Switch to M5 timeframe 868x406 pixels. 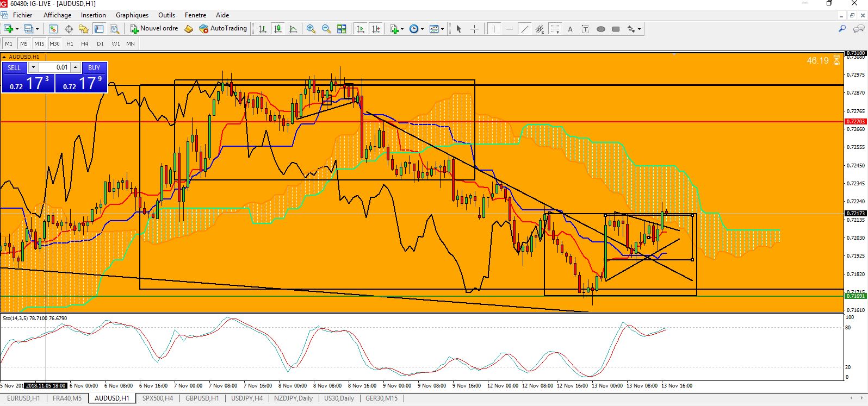(x=24, y=43)
